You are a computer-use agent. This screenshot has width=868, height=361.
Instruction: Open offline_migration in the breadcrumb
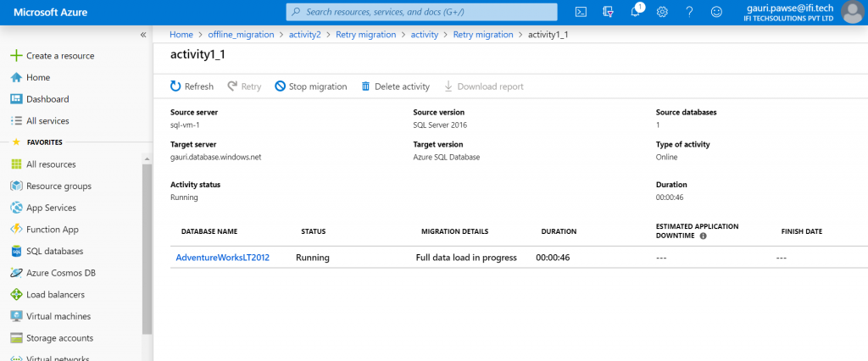pyautogui.click(x=241, y=35)
